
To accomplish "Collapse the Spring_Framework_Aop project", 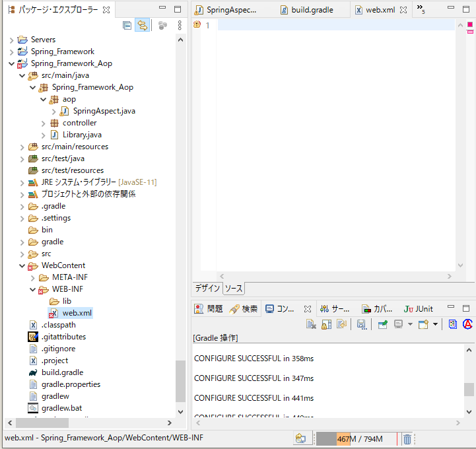I will pyautogui.click(x=11, y=63).
